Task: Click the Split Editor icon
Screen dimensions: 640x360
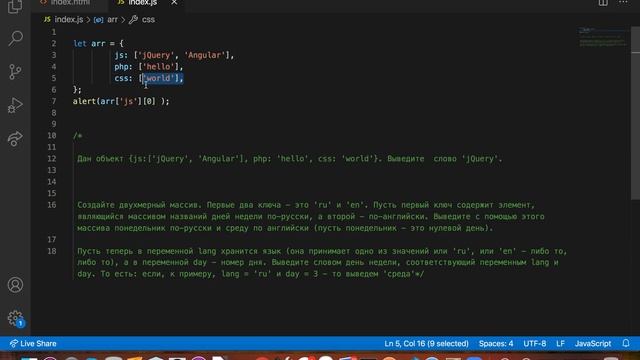Action: coord(603,2)
